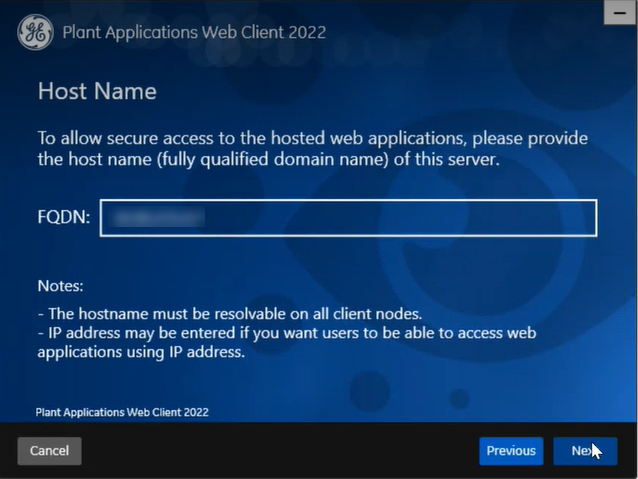Click the 'To allow secure access' instruction text
This screenshot has width=638, height=479.
pyautogui.click(x=312, y=149)
